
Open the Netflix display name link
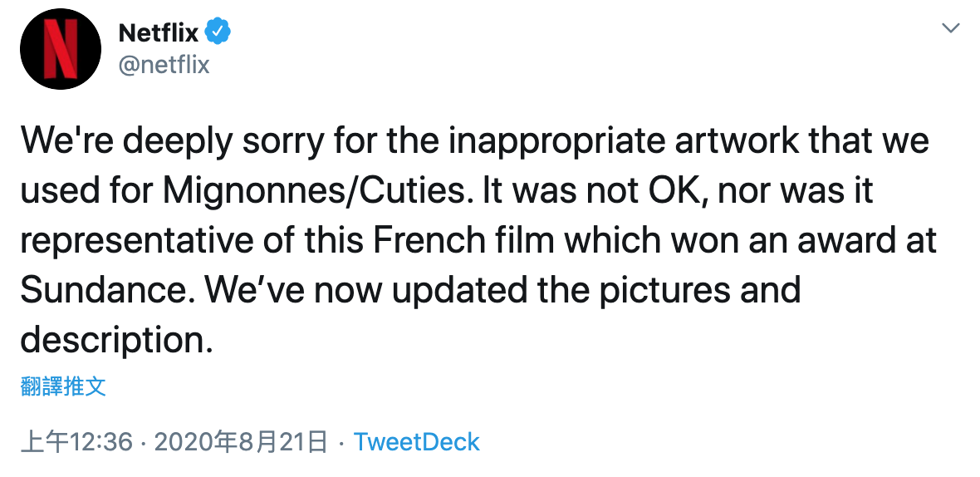(159, 32)
